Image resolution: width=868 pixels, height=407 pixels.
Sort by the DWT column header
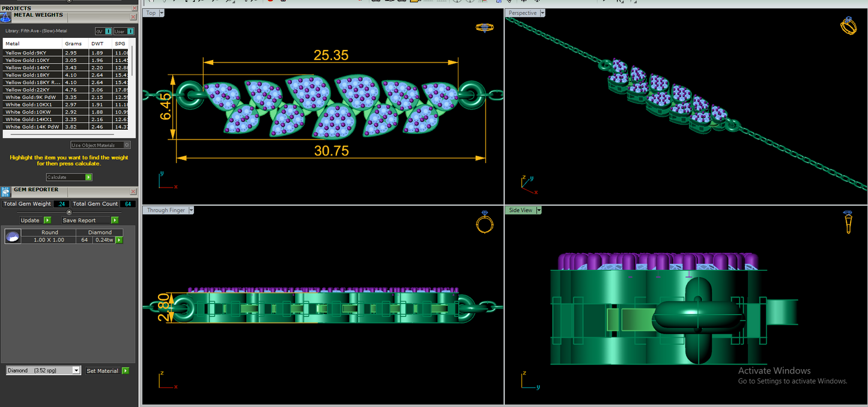[101, 44]
